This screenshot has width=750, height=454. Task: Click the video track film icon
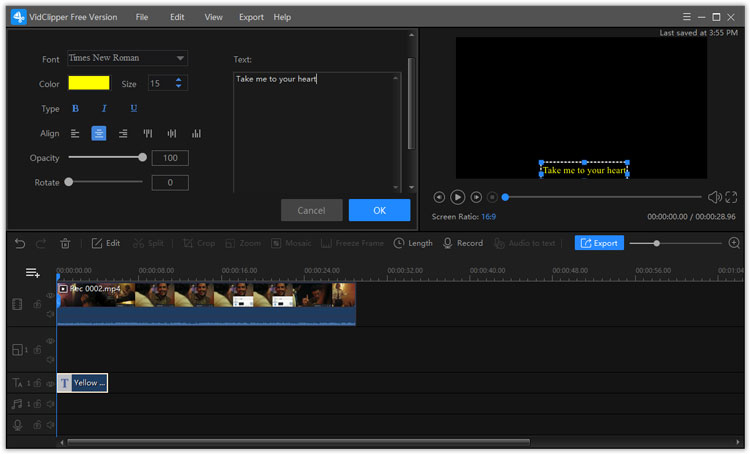point(17,304)
